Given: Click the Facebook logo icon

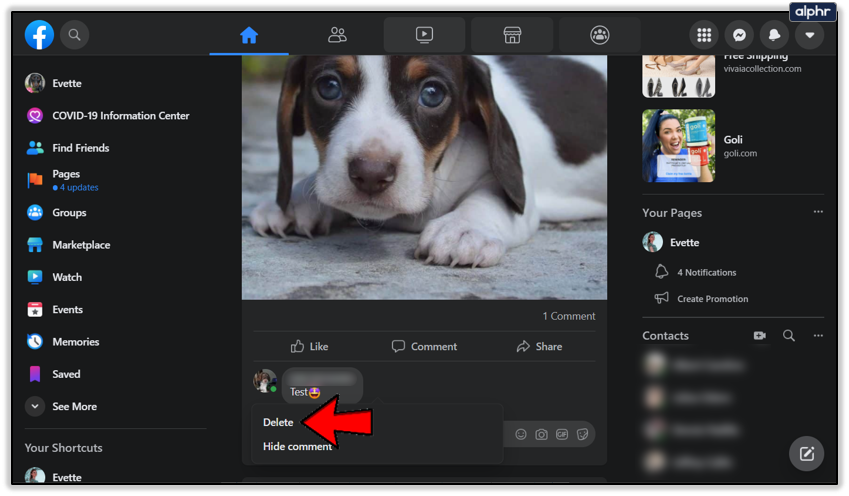Looking at the screenshot, I should (x=39, y=35).
